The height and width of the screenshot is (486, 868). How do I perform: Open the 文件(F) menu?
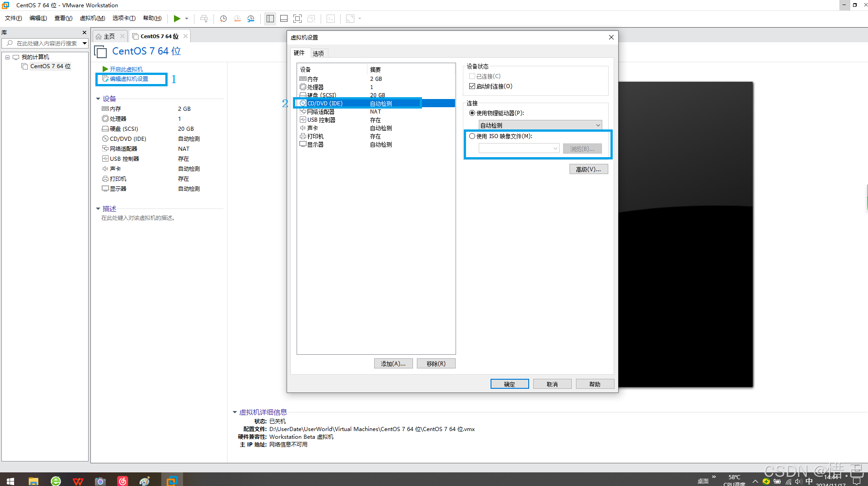click(14, 19)
